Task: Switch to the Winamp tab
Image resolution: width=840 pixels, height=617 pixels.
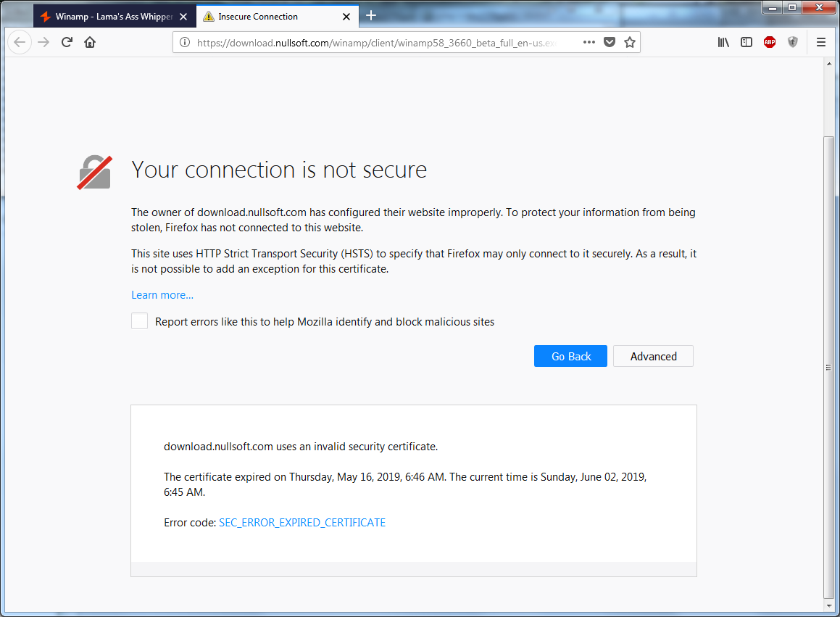Action: click(x=109, y=16)
